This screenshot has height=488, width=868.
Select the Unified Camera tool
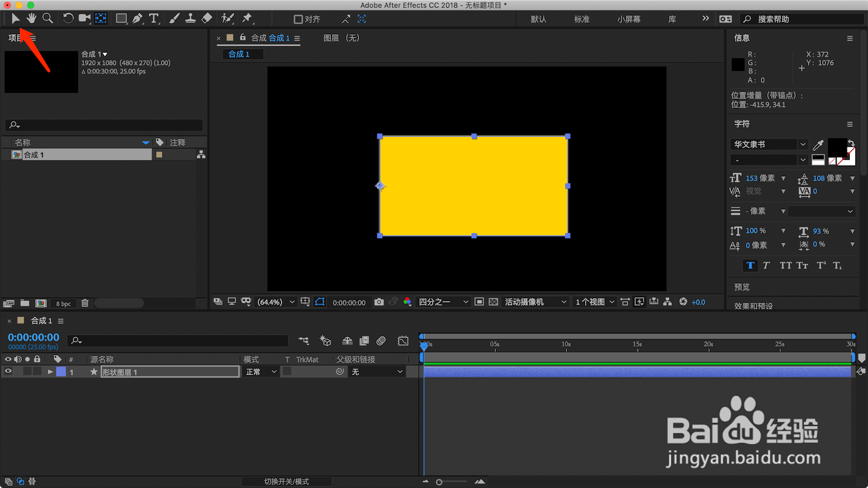tap(85, 18)
